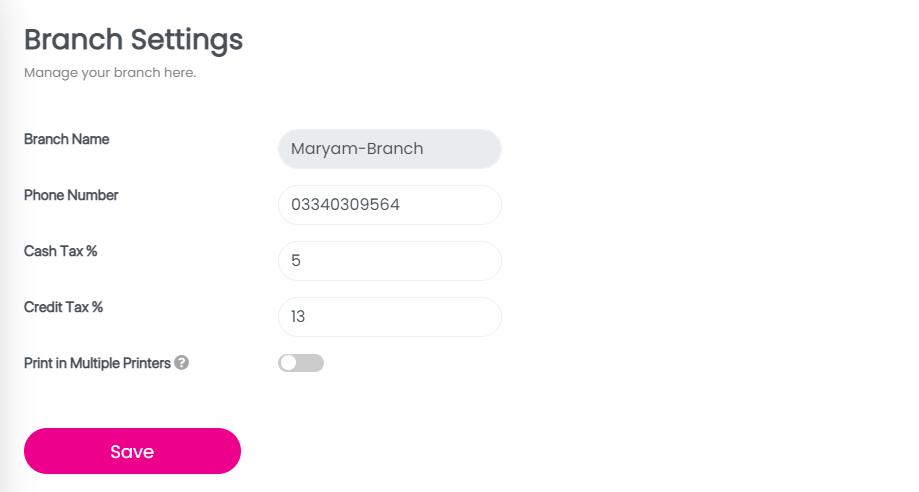Click on the number 03340309564
This screenshot has height=492, width=919.
click(345, 205)
